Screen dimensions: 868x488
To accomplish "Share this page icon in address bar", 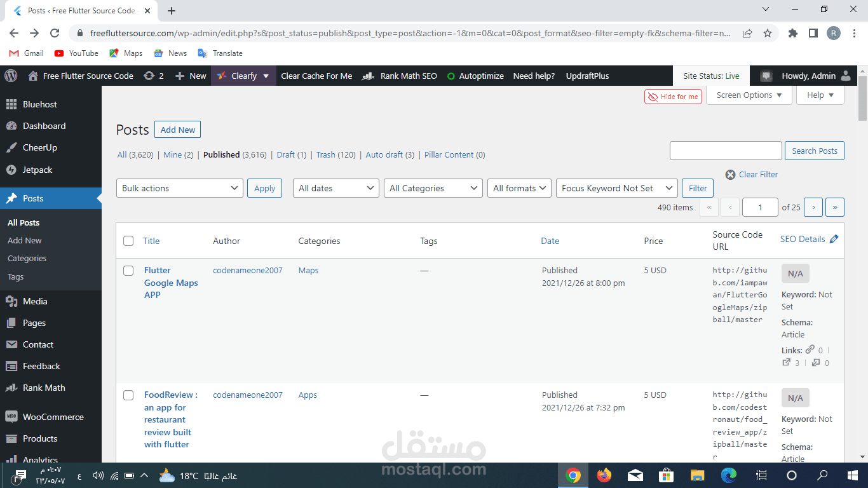I will (747, 33).
